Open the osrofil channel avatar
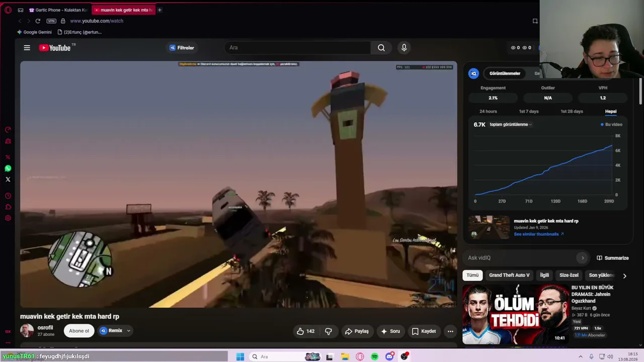This screenshot has width=644, height=362. pyautogui.click(x=27, y=331)
